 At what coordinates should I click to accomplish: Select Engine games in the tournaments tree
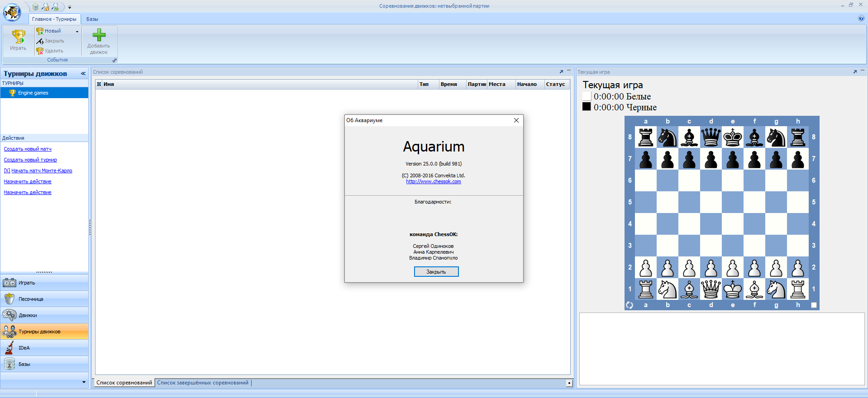pyautogui.click(x=44, y=93)
